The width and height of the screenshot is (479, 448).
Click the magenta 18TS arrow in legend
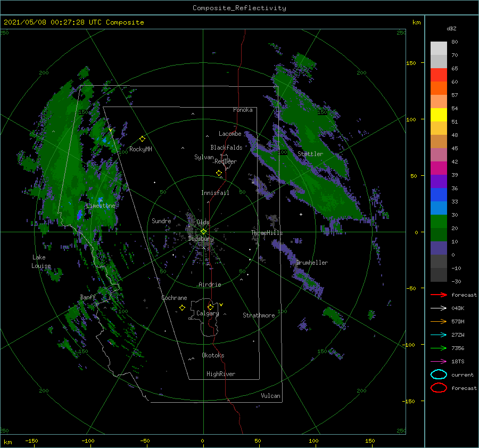click(x=439, y=362)
